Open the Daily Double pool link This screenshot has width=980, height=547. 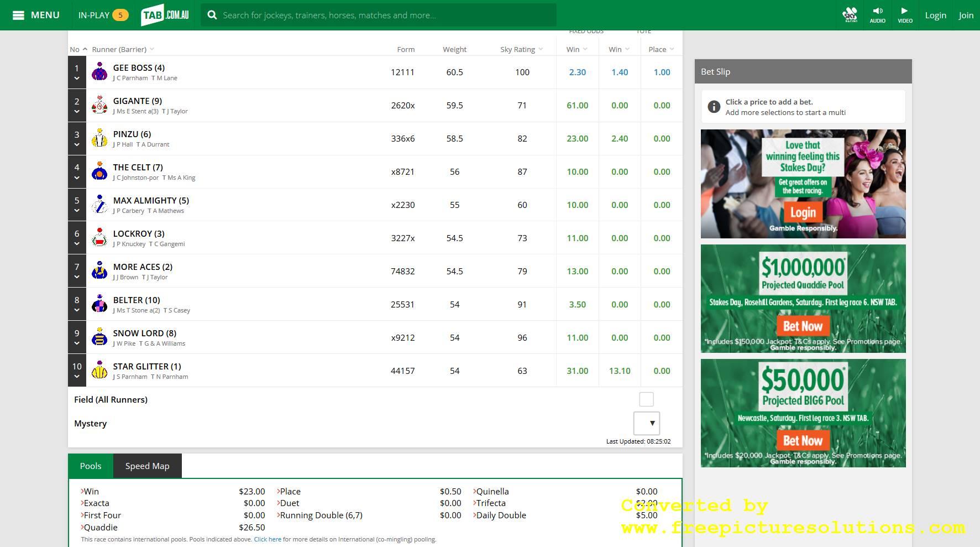(500, 515)
